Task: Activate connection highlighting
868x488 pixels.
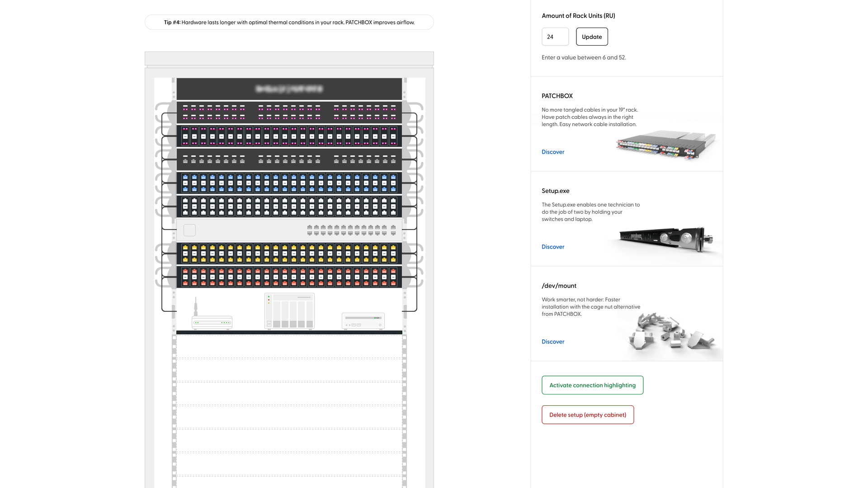Action: click(592, 385)
